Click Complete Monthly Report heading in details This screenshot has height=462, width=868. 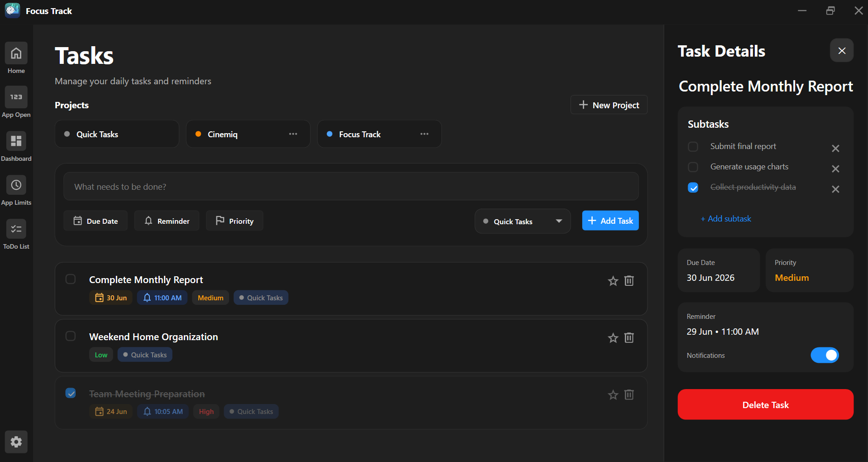pyautogui.click(x=766, y=87)
